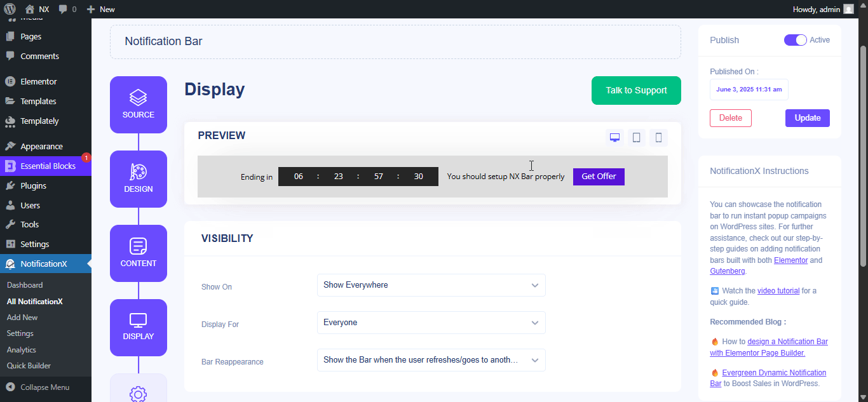Open the comments bubble in admin bar
The width and height of the screenshot is (868, 402).
click(67, 9)
